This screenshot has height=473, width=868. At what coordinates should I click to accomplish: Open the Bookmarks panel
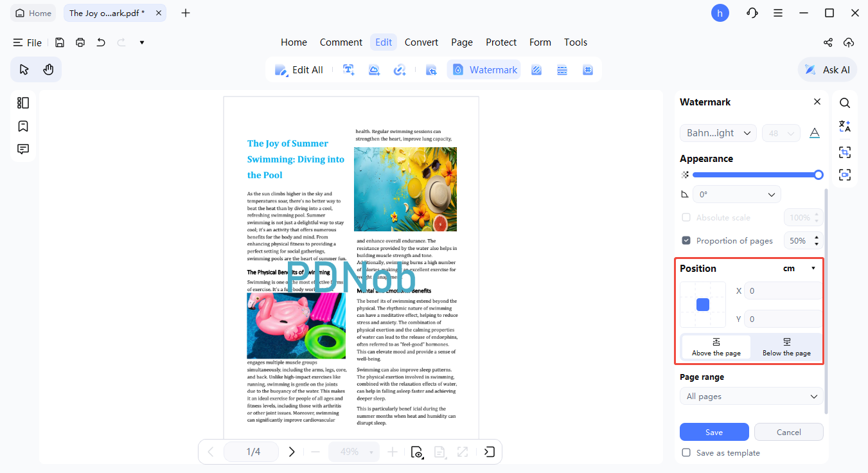pos(22,126)
